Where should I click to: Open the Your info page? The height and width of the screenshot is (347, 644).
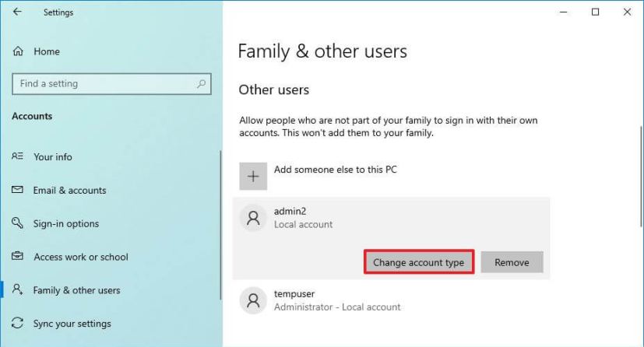coord(53,156)
